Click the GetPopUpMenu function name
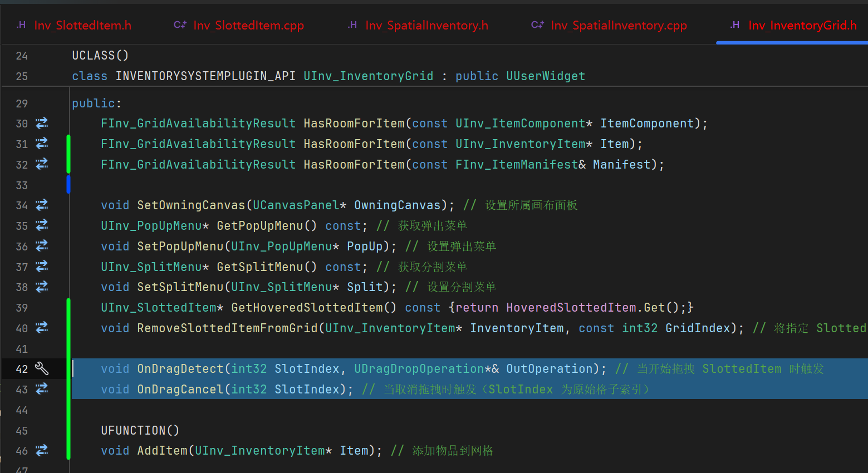868x473 pixels. click(x=260, y=225)
